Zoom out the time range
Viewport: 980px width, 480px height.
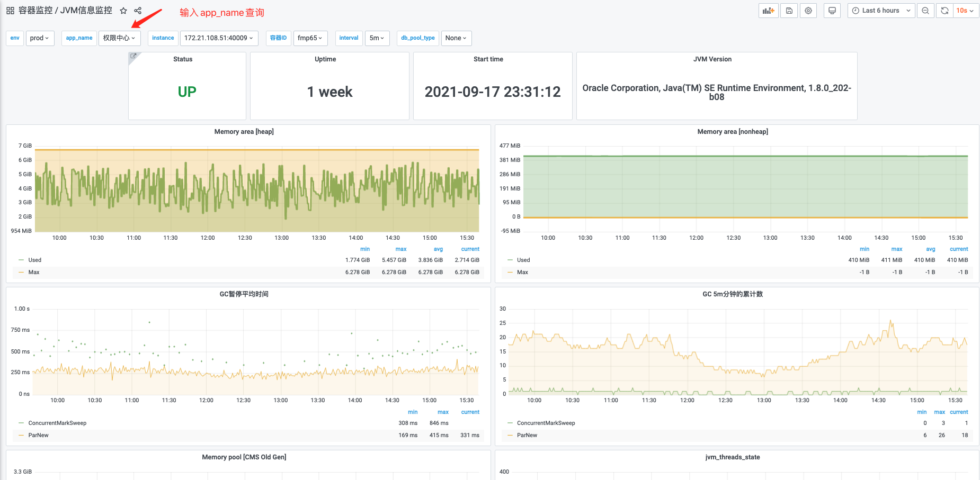tap(925, 11)
